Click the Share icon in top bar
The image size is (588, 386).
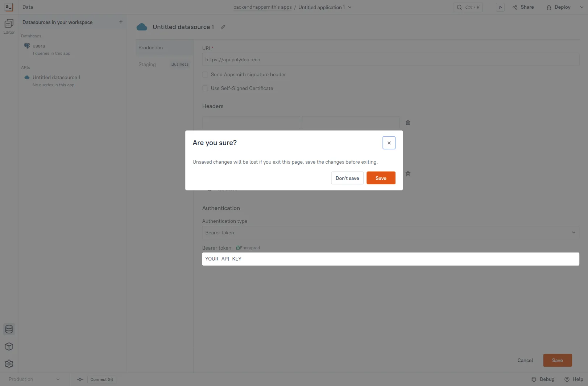[515, 7]
